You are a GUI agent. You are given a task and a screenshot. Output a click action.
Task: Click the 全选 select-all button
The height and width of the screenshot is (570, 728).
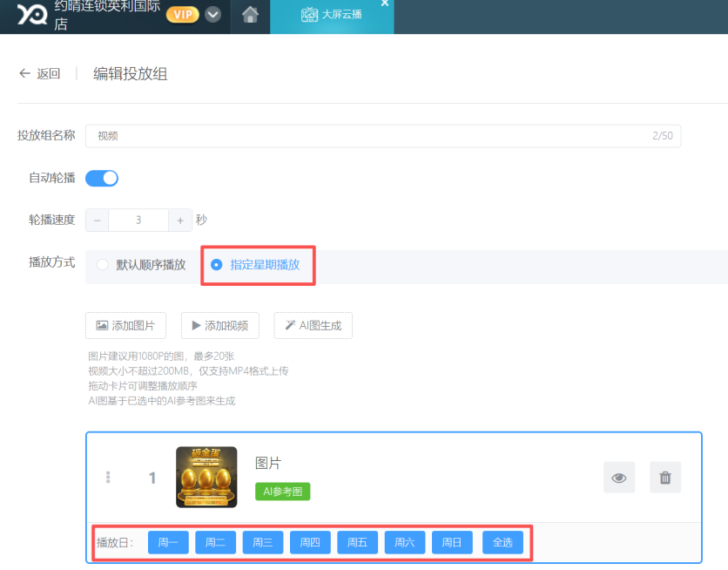502,542
